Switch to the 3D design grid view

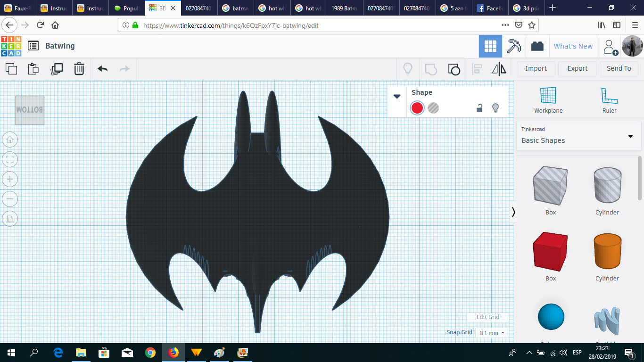coord(490,46)
